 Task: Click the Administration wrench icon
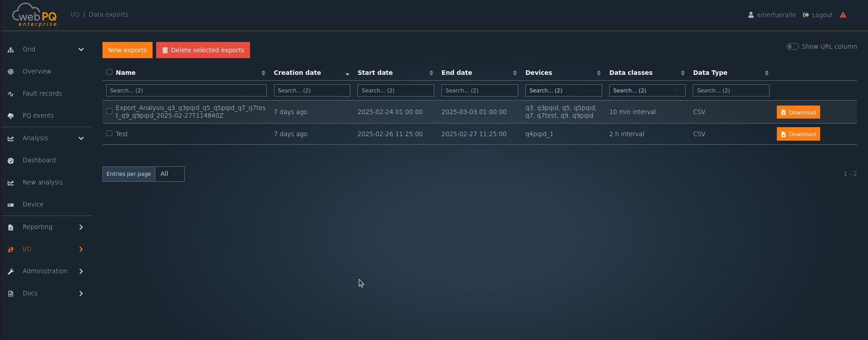[11, 271]
